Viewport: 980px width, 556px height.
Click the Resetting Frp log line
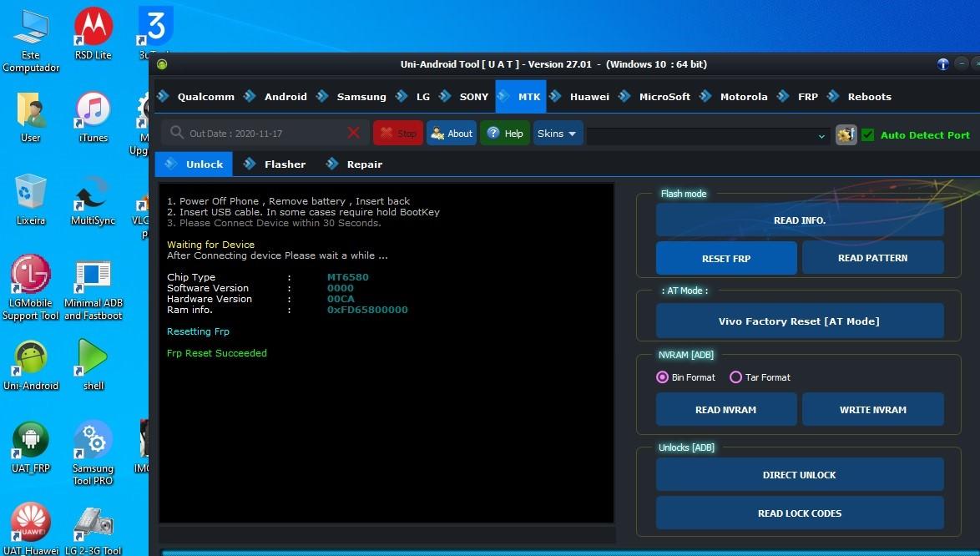coord(198,331)
